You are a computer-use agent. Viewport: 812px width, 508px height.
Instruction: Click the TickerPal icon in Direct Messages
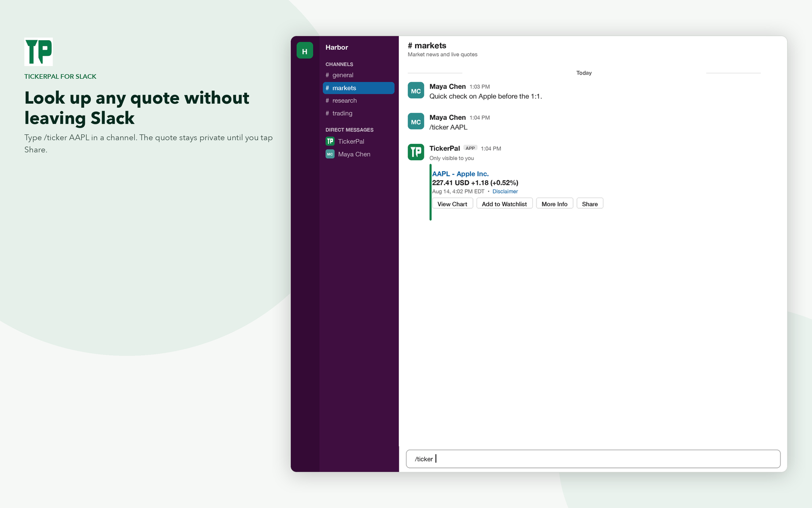click(330, 141)
